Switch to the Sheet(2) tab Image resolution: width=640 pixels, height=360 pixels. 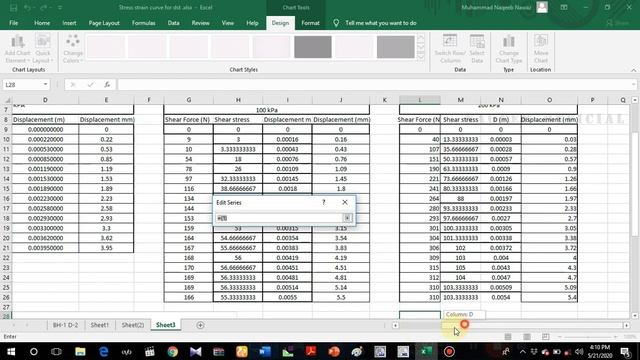tap(133, 325)
